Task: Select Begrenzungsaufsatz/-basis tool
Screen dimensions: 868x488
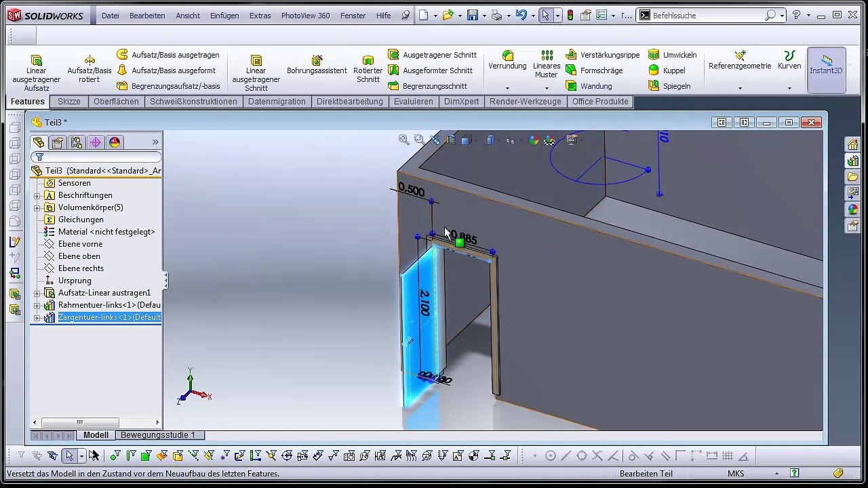Action: pyautogui.click(x=168, y=86)
